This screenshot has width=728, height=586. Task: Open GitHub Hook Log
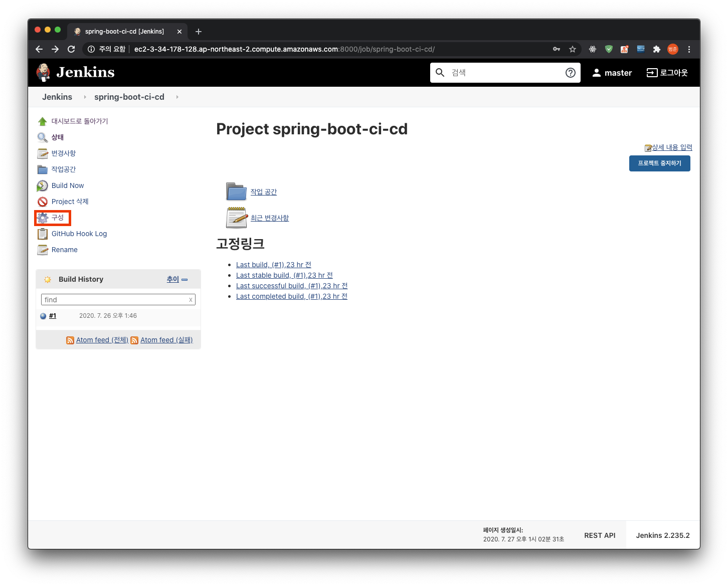(79, 234)
